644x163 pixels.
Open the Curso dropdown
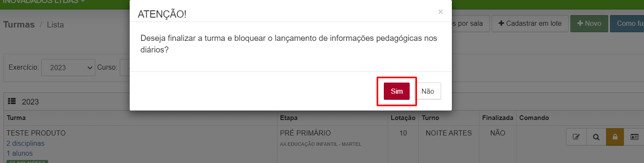(125, 68)
